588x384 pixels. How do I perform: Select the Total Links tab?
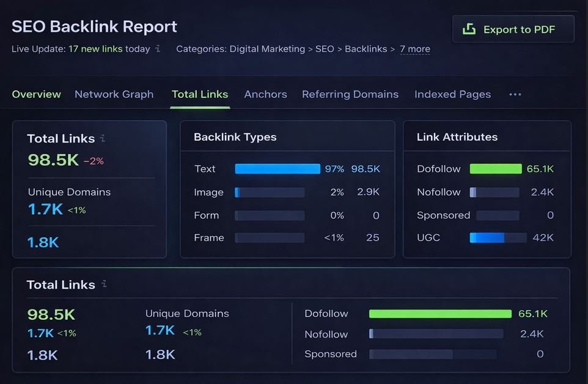tap(200, 94)
